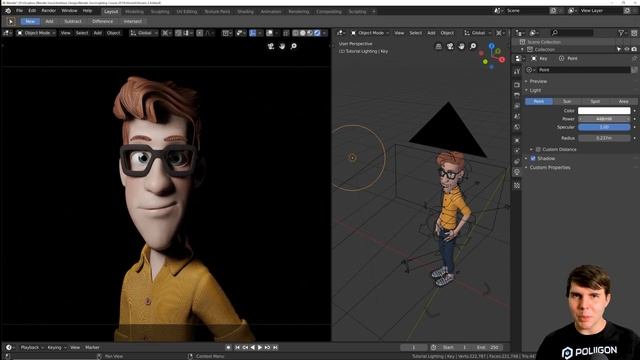Select the Spot light type

pyautogui.click(x=595, y=101)
